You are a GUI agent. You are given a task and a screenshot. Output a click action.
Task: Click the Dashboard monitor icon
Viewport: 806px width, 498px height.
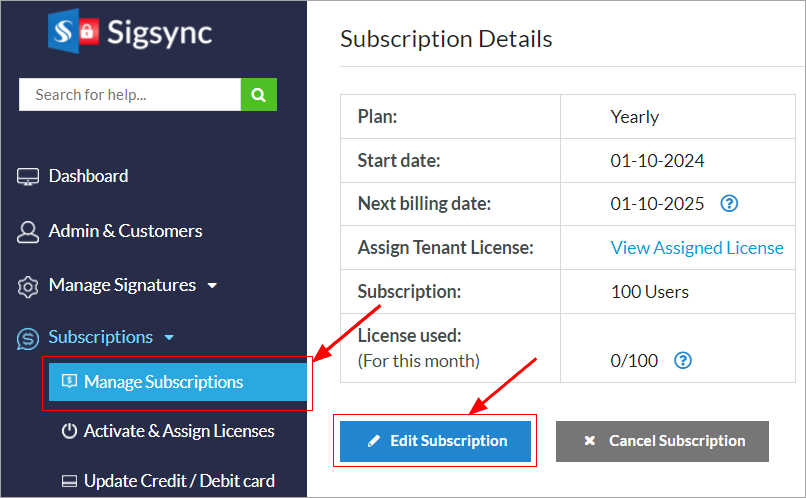(x=28, y=177)
